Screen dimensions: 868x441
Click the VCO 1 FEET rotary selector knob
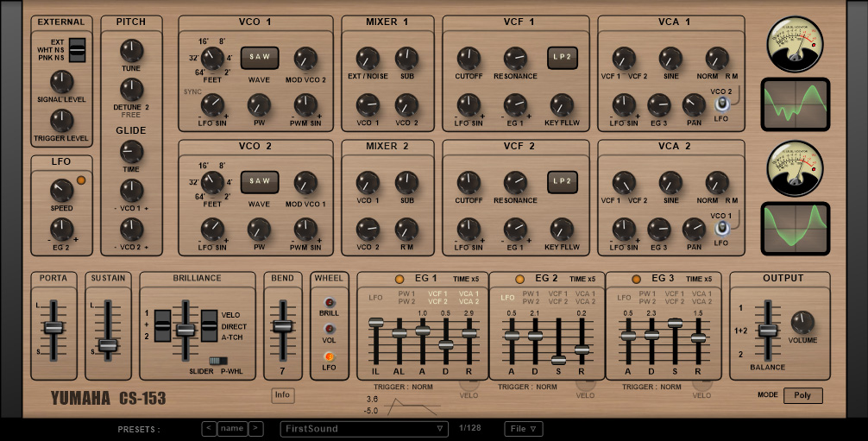pos(212,58)
